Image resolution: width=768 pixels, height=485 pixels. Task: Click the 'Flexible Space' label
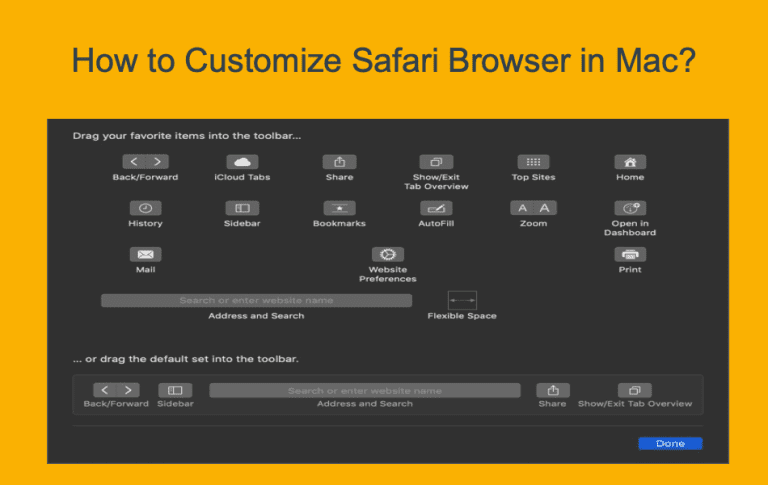[x=462, y=316]
